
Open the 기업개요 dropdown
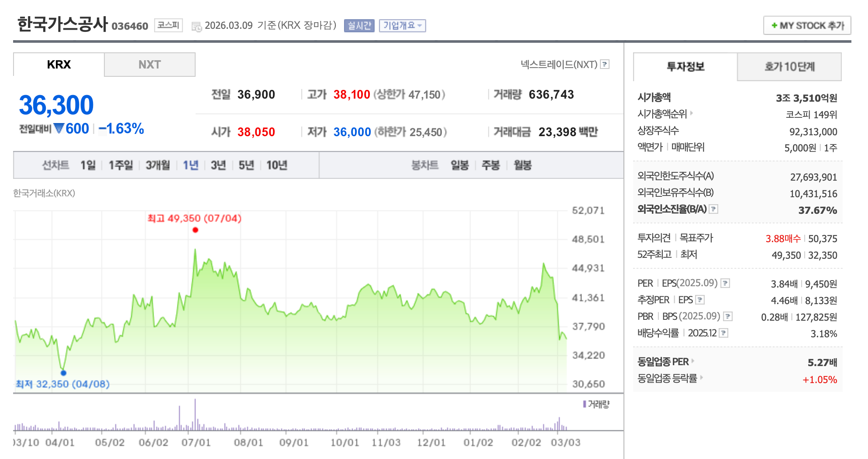402,26
